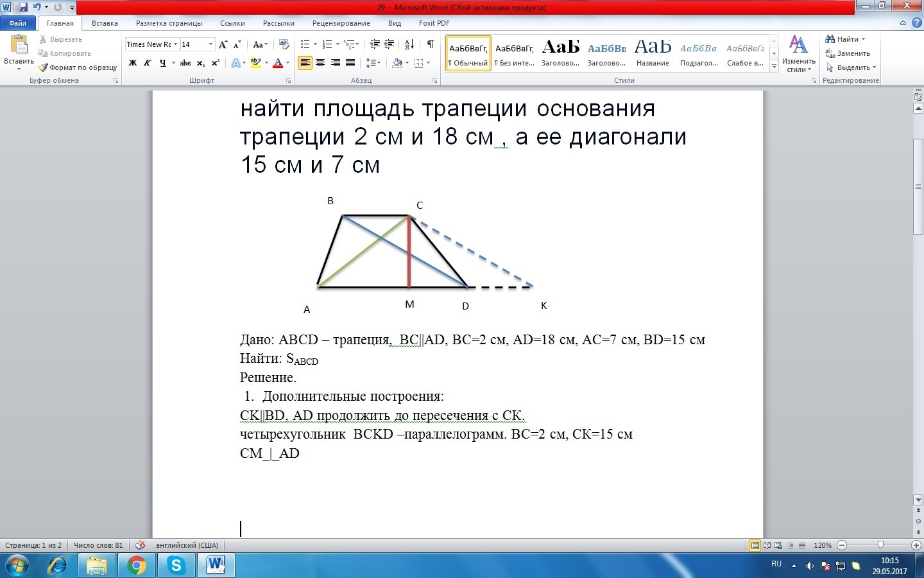Cut selection with Вырезать
This screenshot has width=924, height=578.
(60, 39)
